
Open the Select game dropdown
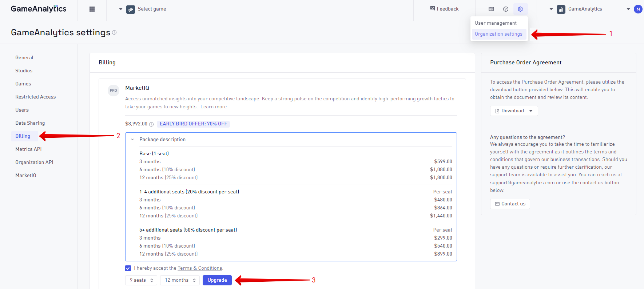pos(142,9)
